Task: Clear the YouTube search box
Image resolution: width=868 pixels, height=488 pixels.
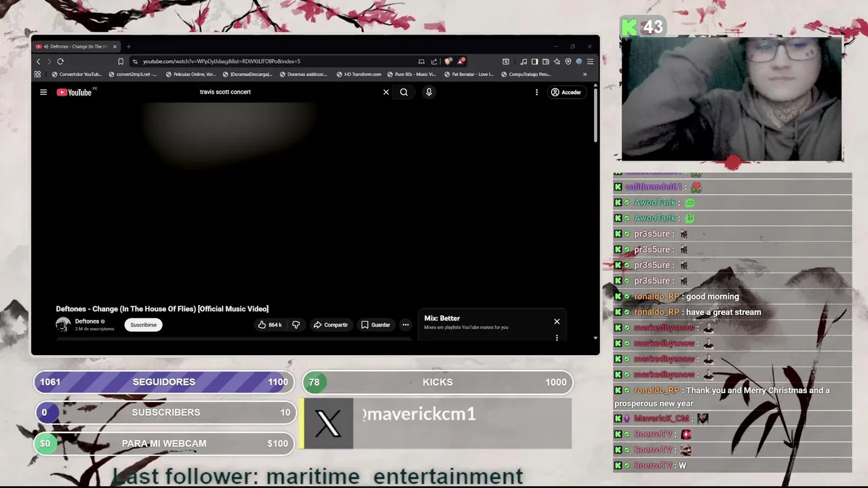Action: coord(386,92)
